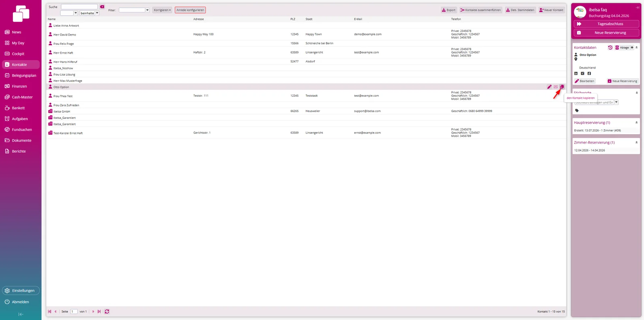Click the email envelope icon in Otto Option row
644x320 pixels.
[556, 87]
